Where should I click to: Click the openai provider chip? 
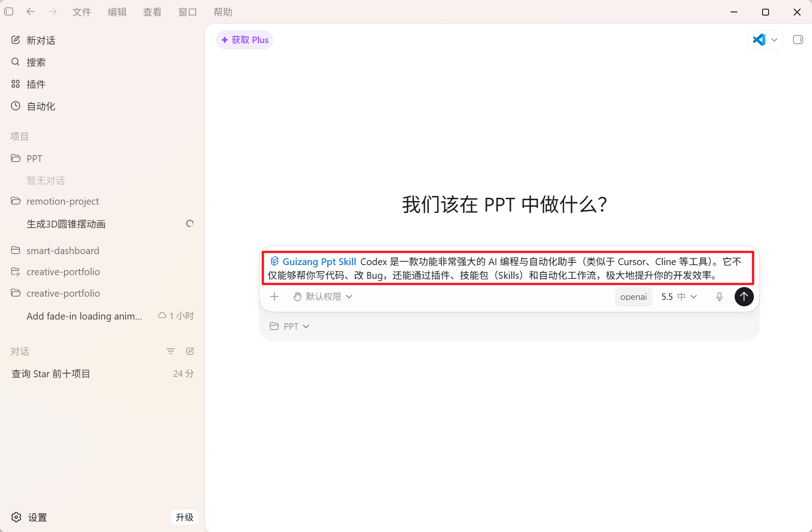(x=633, y=297)
